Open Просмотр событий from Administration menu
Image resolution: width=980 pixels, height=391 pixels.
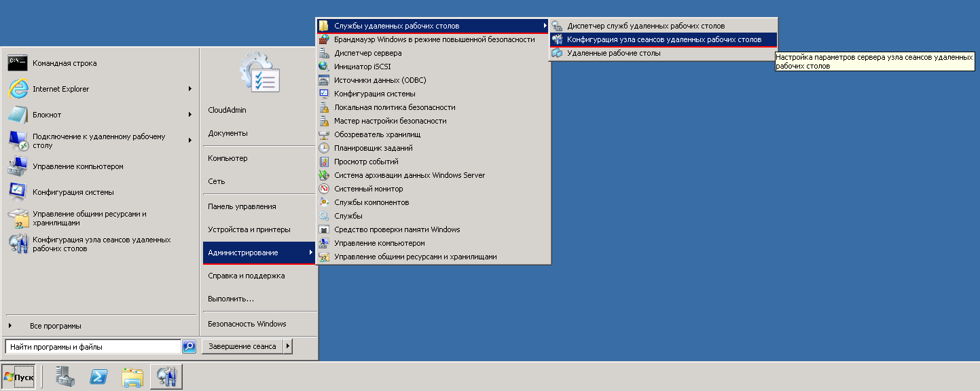coord(366,162)
